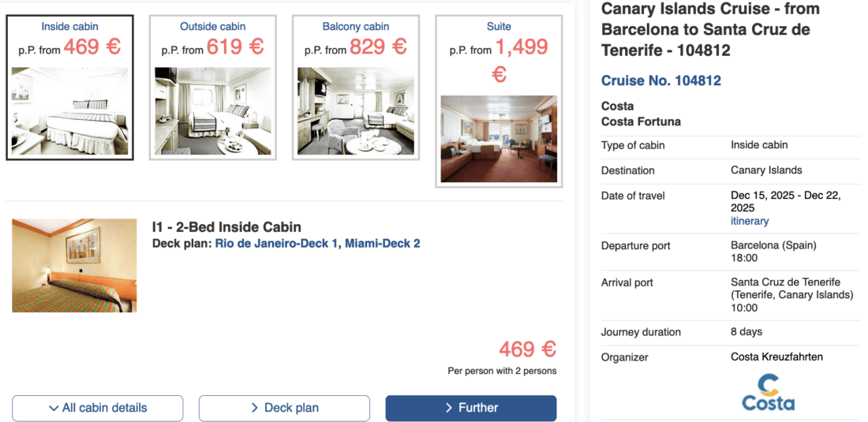Open the Inside cabin preview photo

click(69, 110)
